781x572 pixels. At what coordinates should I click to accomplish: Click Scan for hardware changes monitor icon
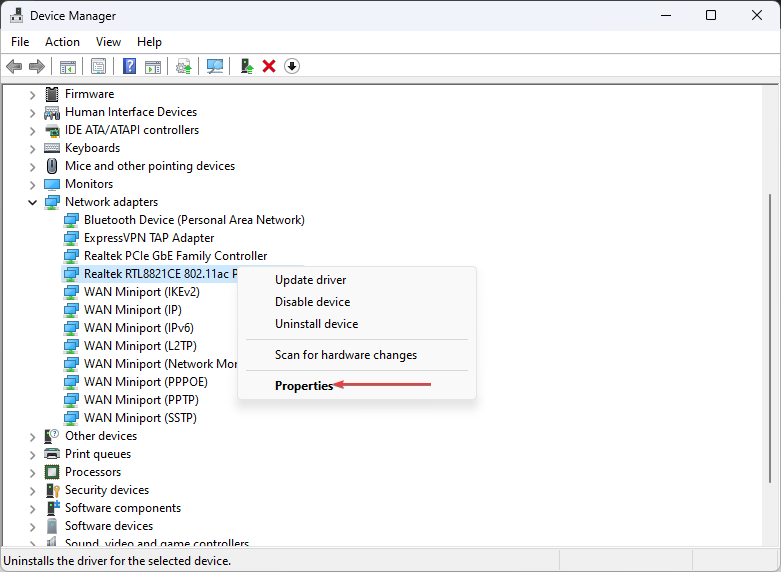tap(214, 66)
